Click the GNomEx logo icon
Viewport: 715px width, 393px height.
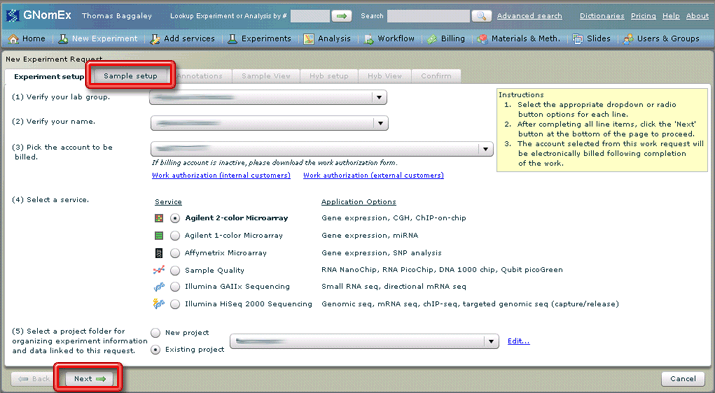[12, 15]
